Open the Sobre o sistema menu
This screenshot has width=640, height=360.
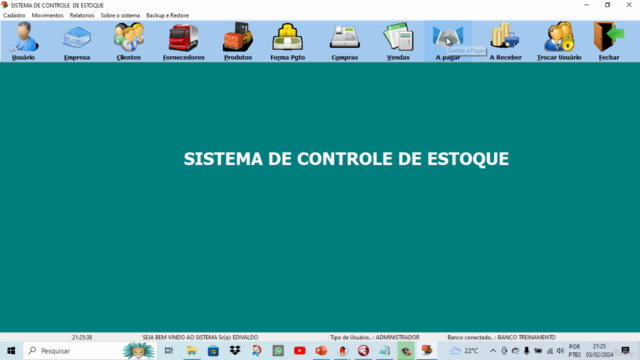click(120, 16)
